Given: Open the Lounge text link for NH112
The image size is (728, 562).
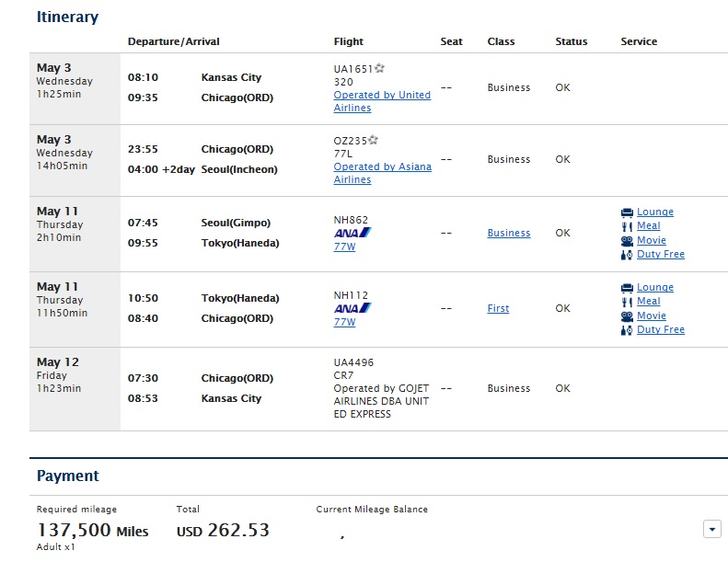Looking at the screenshot, I should [x=654, y=287].
